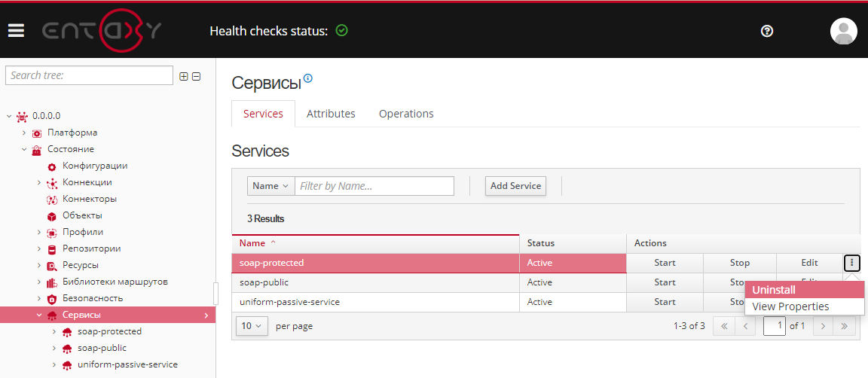Switch to the Operations tab
This screenshot has height=378, width=868.
coord(406,114)
